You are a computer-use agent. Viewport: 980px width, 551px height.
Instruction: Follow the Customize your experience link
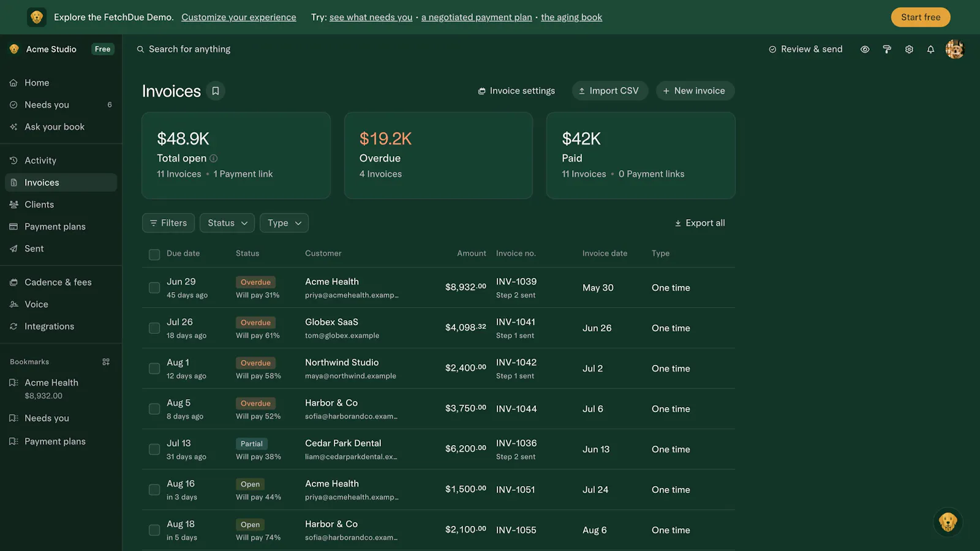[239, 17]
